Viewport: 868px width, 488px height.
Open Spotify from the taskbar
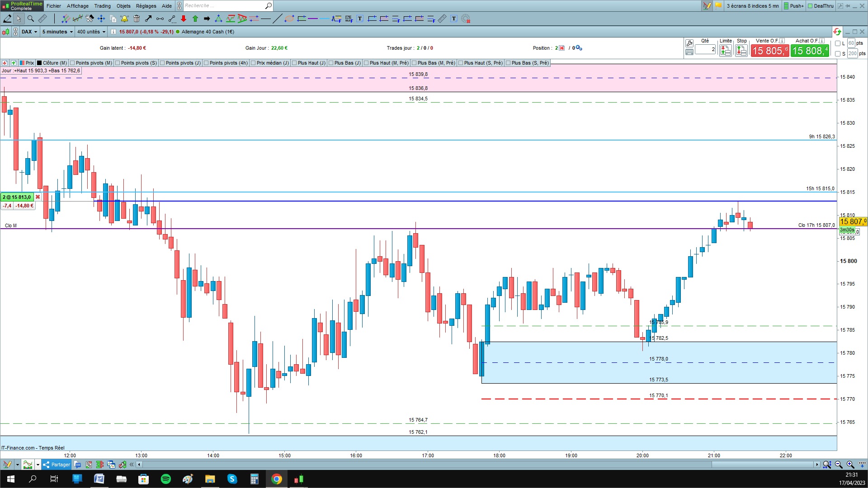point(165,479)
